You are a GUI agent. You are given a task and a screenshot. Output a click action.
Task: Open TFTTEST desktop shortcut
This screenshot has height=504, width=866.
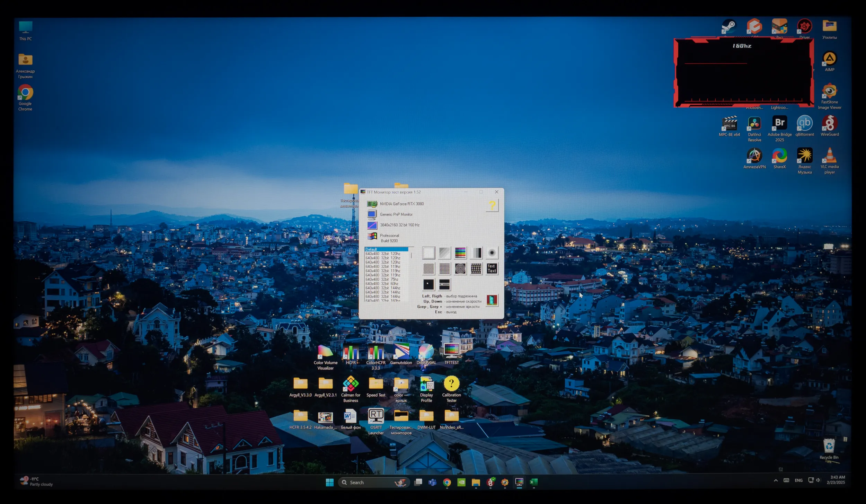(451, 354)
